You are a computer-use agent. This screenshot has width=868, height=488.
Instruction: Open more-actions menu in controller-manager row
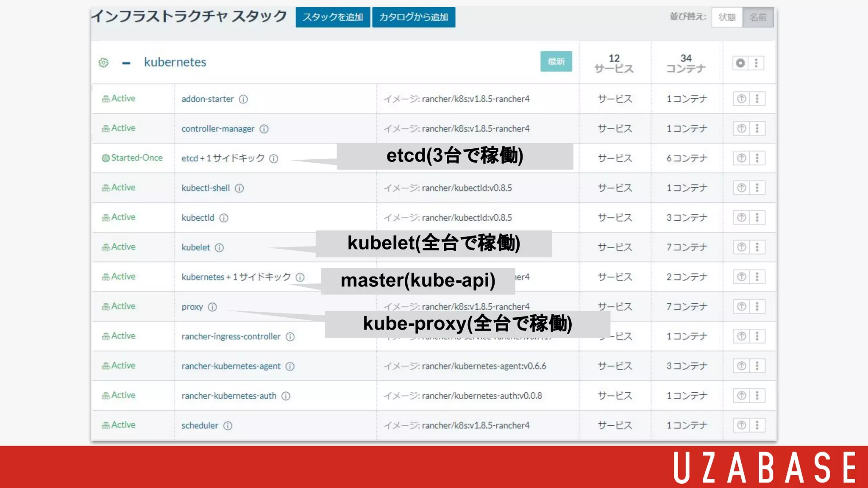point(757,128)
